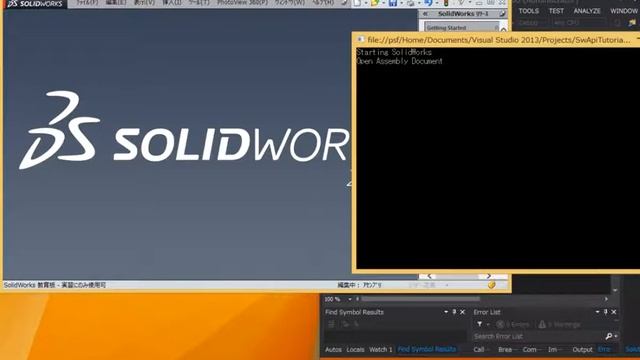Click the New document icon in SolidWorks toolbar
The image size is (640, 360).
(357, 3)
